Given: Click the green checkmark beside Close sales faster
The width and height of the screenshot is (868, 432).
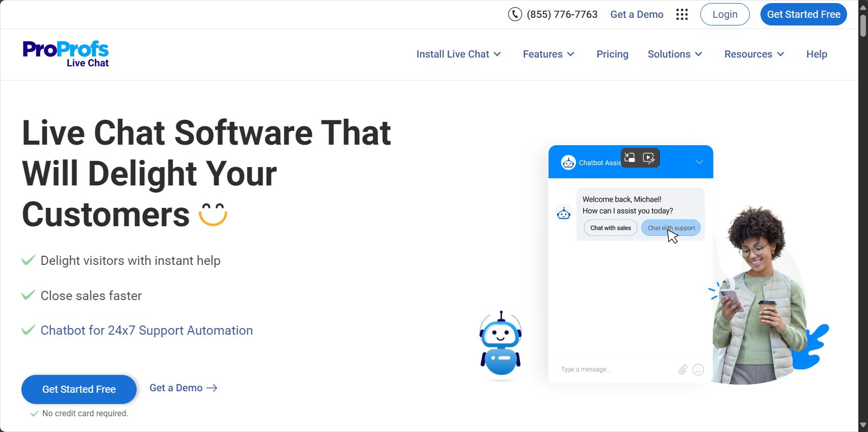Looking at the screenshot, I should click(x=28, y=295).
